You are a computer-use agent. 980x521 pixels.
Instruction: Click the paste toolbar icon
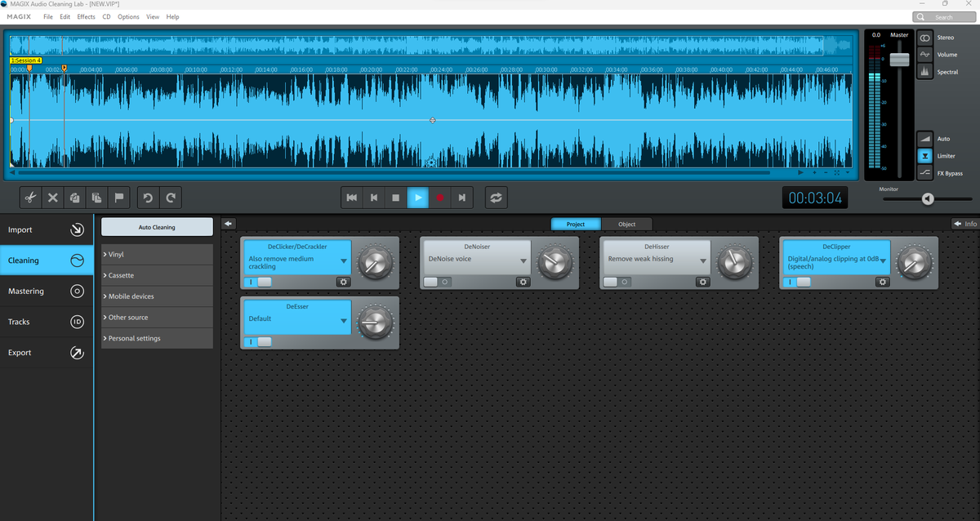pos(96,198)
